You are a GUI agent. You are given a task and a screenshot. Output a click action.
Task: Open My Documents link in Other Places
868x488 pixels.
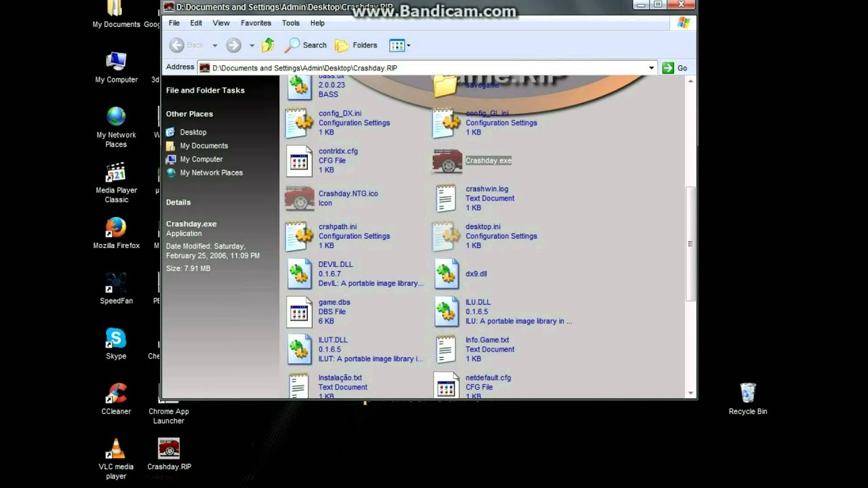click(203, 146)
